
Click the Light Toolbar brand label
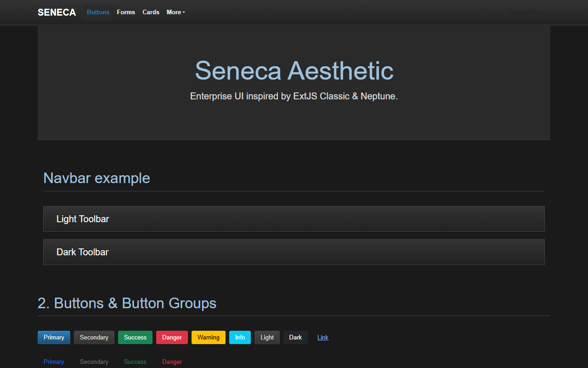(83, 219)
